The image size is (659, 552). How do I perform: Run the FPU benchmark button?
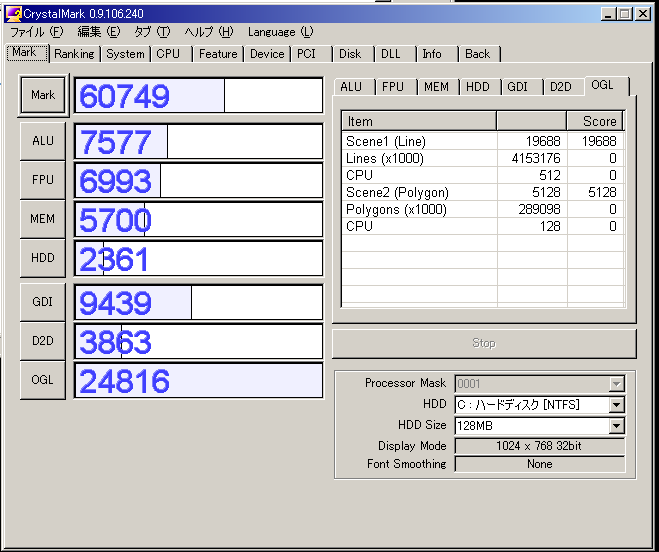coord(43,180)
